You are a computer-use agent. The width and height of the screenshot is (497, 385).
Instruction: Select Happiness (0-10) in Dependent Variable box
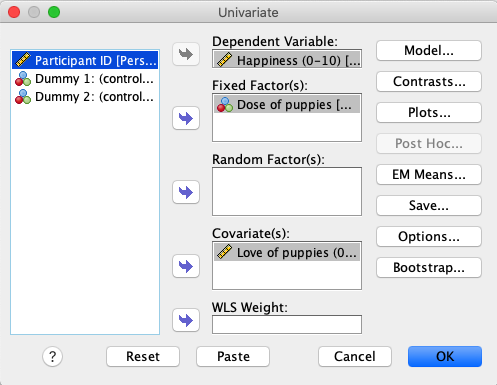coord(287,60)
